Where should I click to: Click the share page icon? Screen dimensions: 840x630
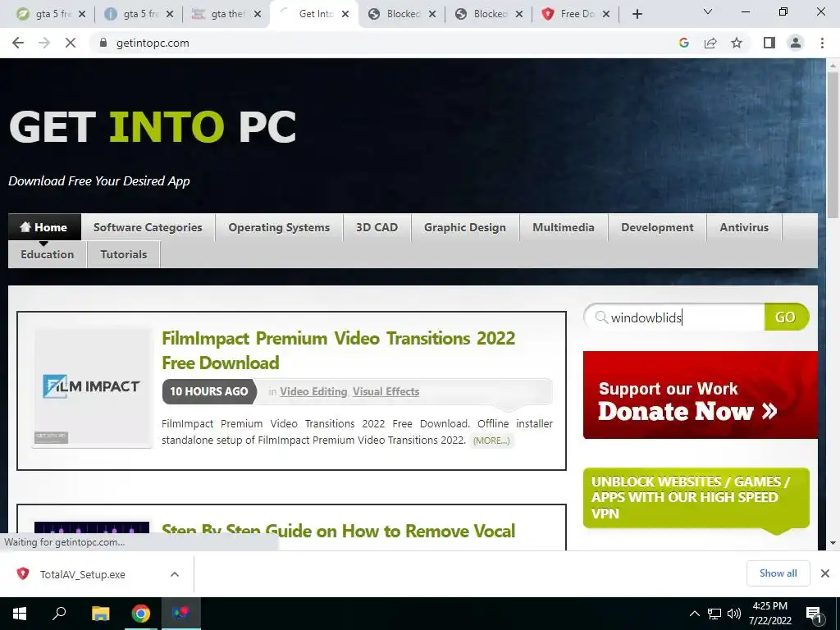pos(710,43)
